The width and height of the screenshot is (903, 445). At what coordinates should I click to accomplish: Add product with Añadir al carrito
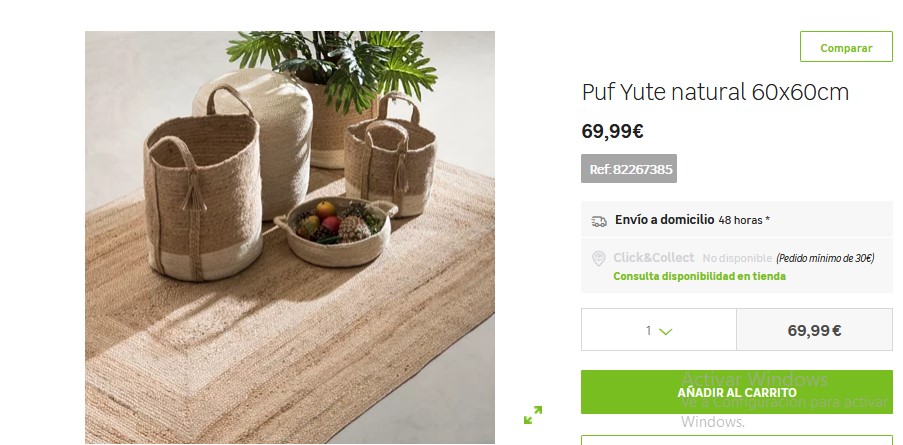737,392
